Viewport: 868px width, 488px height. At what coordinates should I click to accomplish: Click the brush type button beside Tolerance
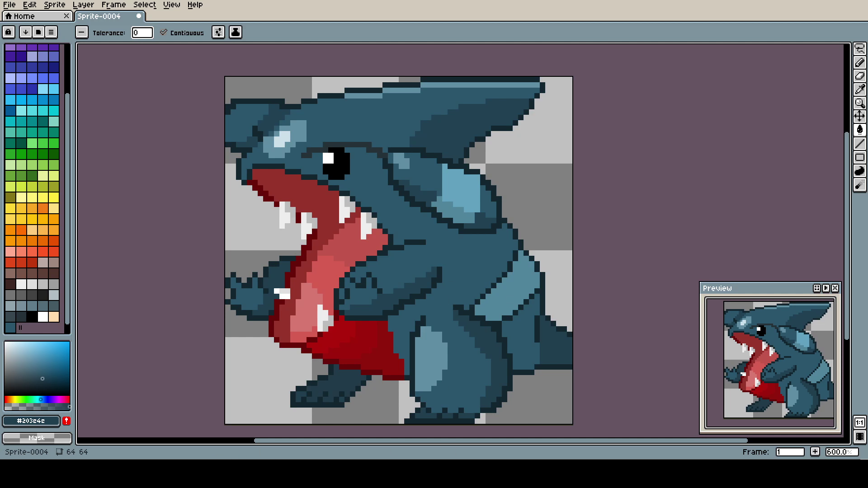(x=81, y=32)
